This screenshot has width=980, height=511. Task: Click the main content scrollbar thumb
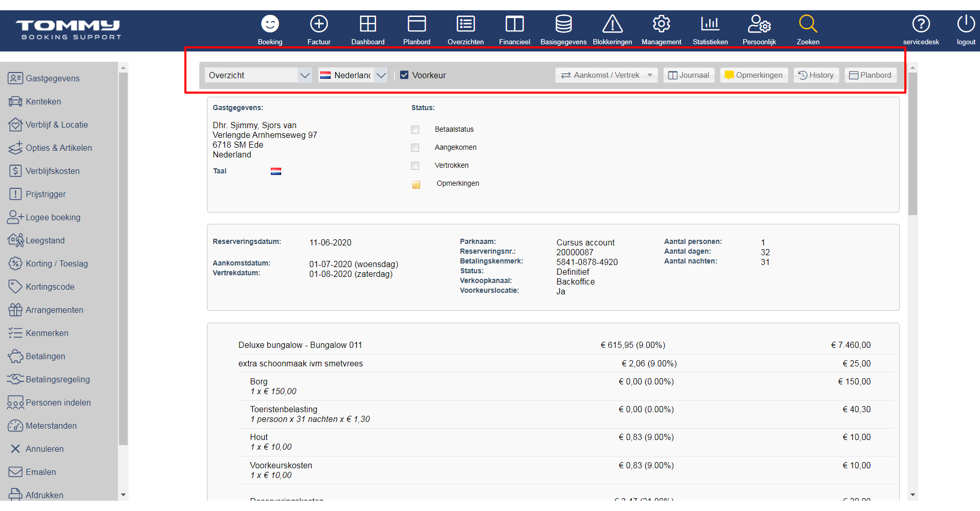pyautogui.click(x=913, y=144)
